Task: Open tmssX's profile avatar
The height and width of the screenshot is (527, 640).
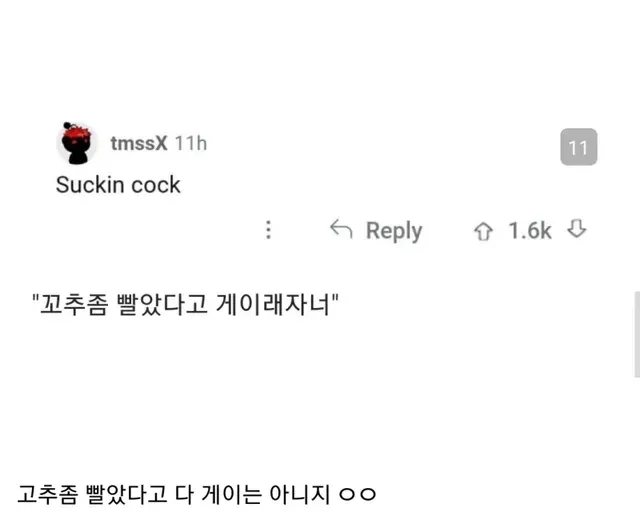Action: click(x=78, y=145)
